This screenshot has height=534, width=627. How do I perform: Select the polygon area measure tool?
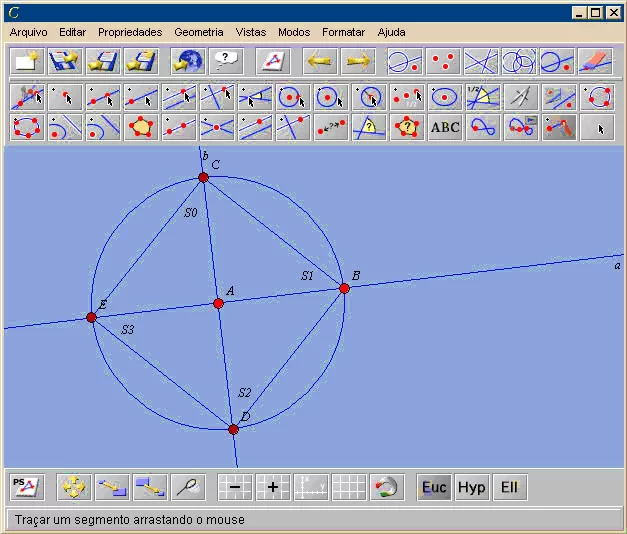pos(407,127)
